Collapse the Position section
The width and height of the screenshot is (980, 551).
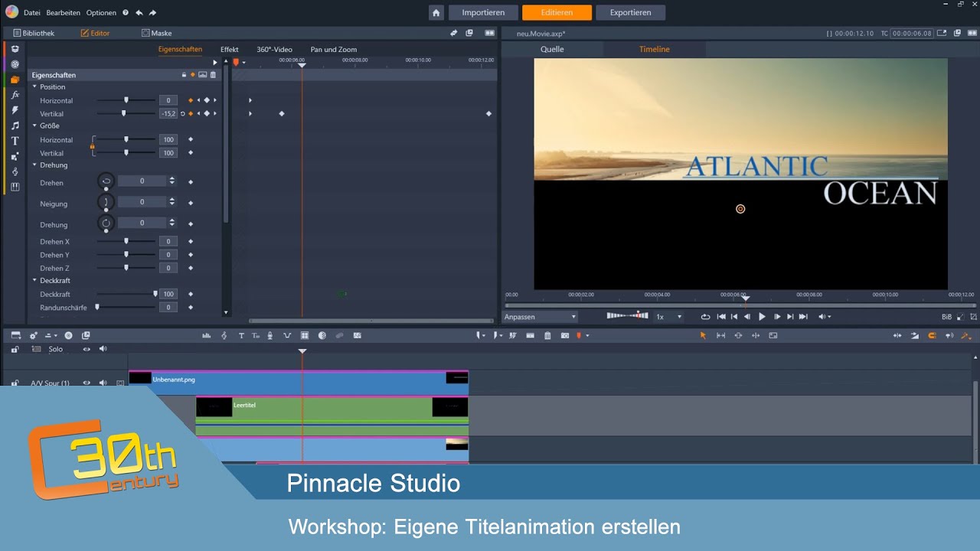[x=34, y=86]
